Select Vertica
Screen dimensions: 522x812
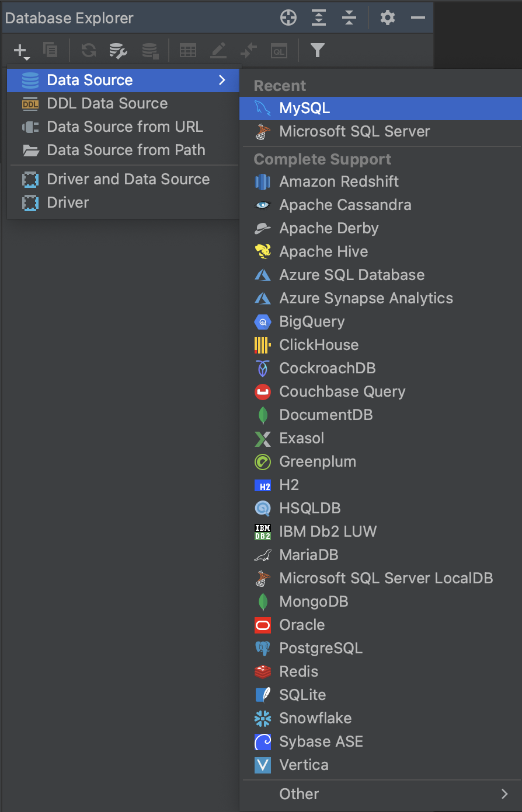(381, 765)
